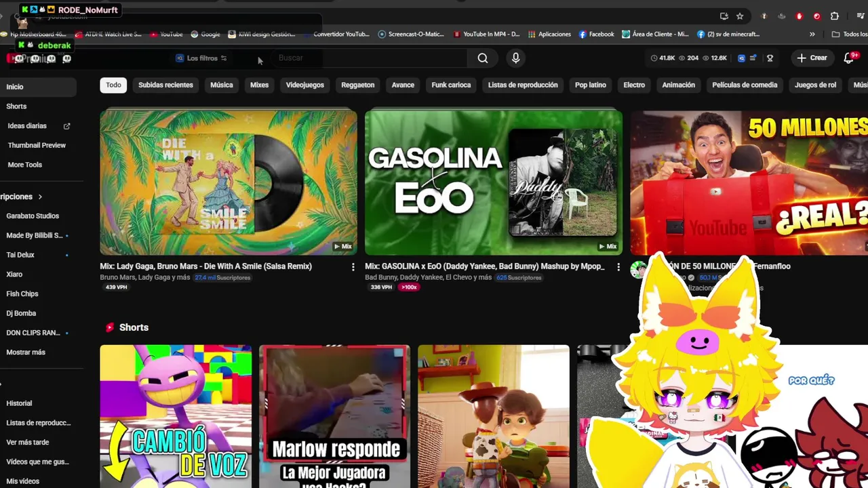Select the Subidas recientes chip

click(x=165, y=85)
